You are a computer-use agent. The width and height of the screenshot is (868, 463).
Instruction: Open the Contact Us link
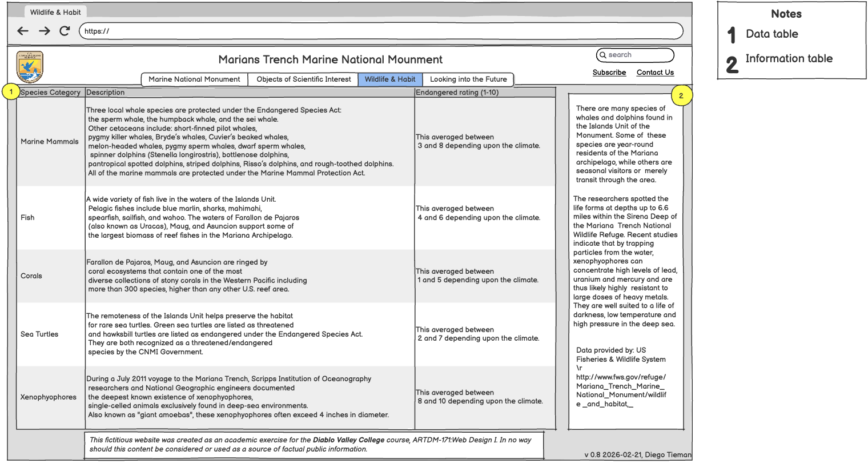coord(655,73)
